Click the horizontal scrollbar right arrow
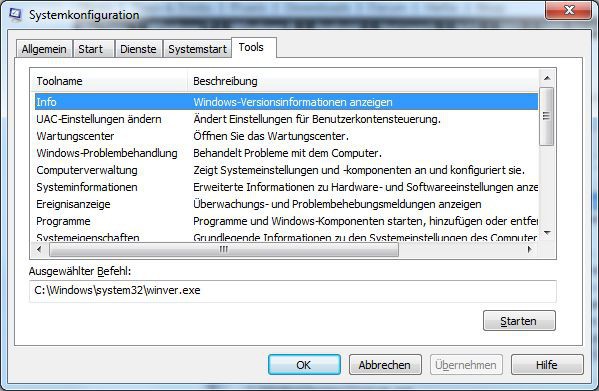The height and width of the screenshot is (391, 599). [x=529, y=249]
